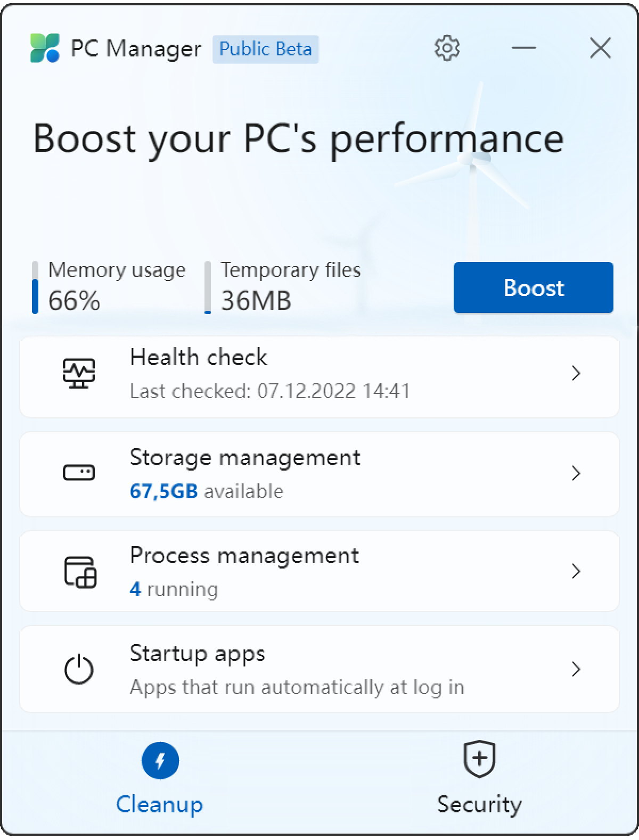This screenshot has height=840, width=639.
Task: Switch to the Cleanup tab
Action: coord(159,783)
